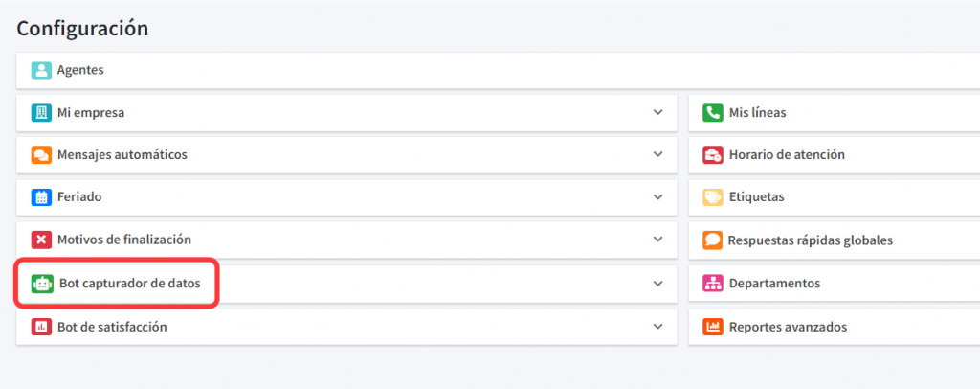Click the Feriado calendar icon
The image size is (980, 389).
point(41,197)
